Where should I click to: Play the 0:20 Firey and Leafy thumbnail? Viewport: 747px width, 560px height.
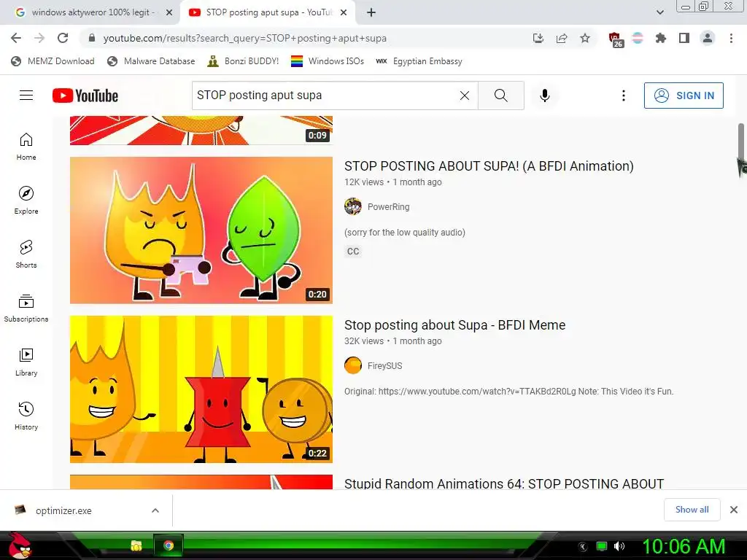pyautogui.click(x=201, y=230)
